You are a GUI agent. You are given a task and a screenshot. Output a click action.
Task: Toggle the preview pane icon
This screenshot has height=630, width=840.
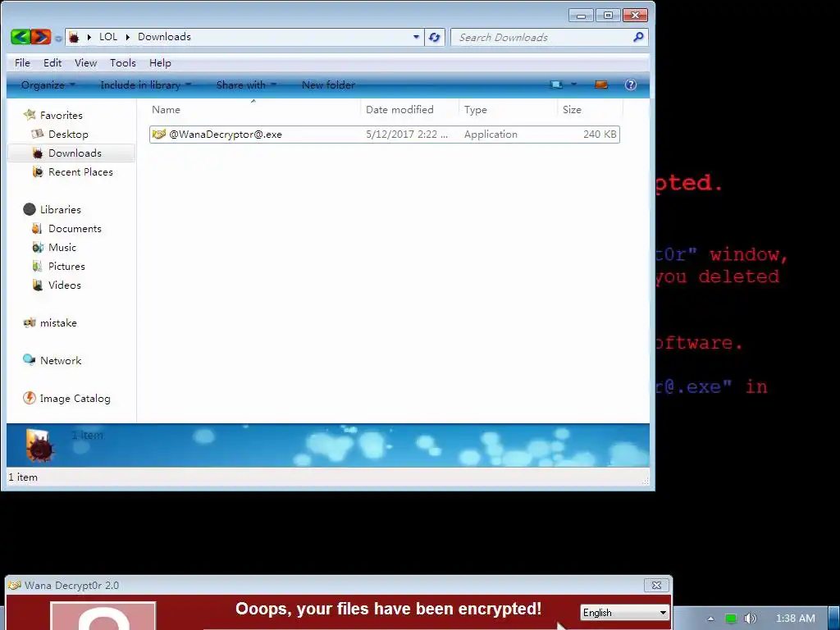601,84
